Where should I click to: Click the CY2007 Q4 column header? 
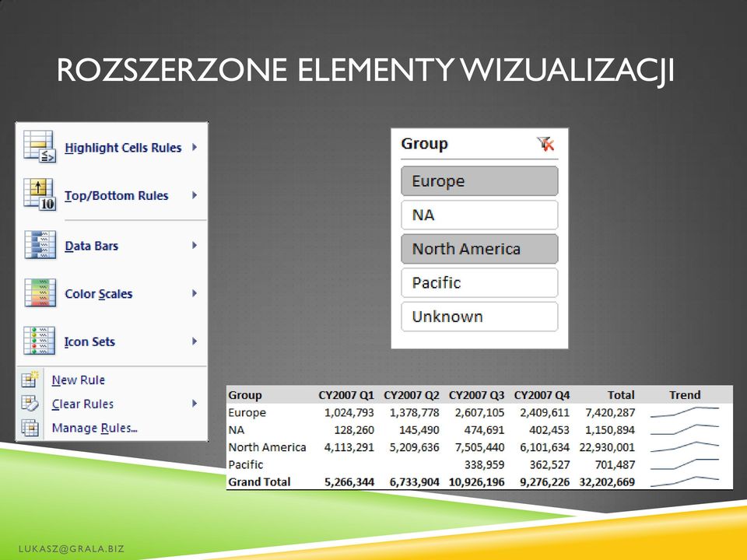click(x=542, y=395)
